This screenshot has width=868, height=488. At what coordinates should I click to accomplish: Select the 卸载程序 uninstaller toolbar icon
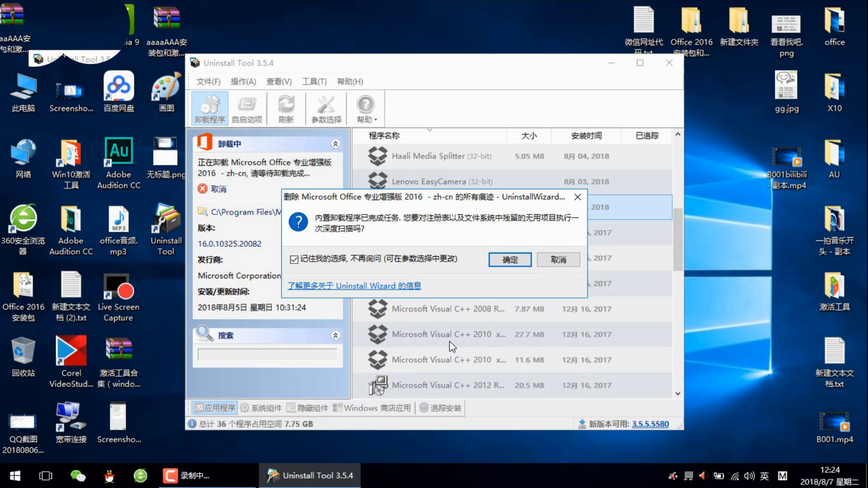(210, 109)
